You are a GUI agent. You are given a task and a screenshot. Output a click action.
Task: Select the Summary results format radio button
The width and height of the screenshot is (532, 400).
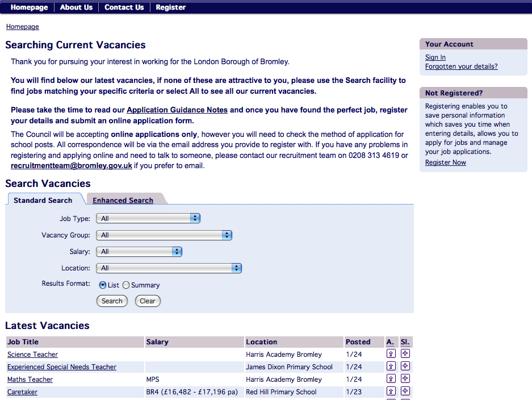pos(126,285)
